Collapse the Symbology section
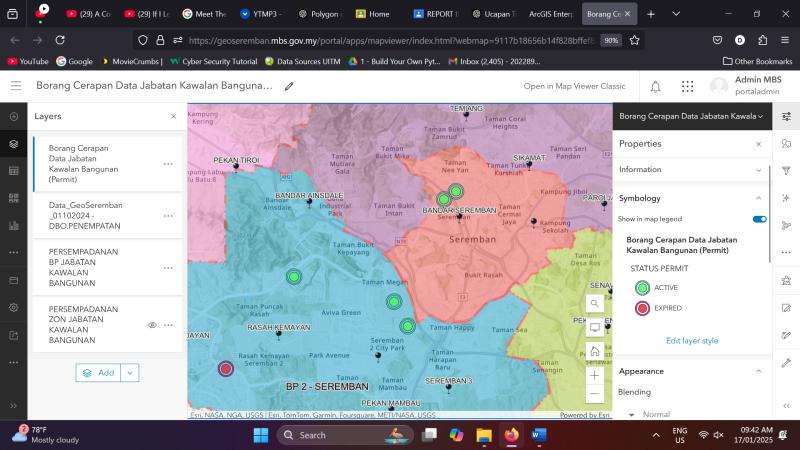This screenshot has width=800, height=450. coord(758,198)
